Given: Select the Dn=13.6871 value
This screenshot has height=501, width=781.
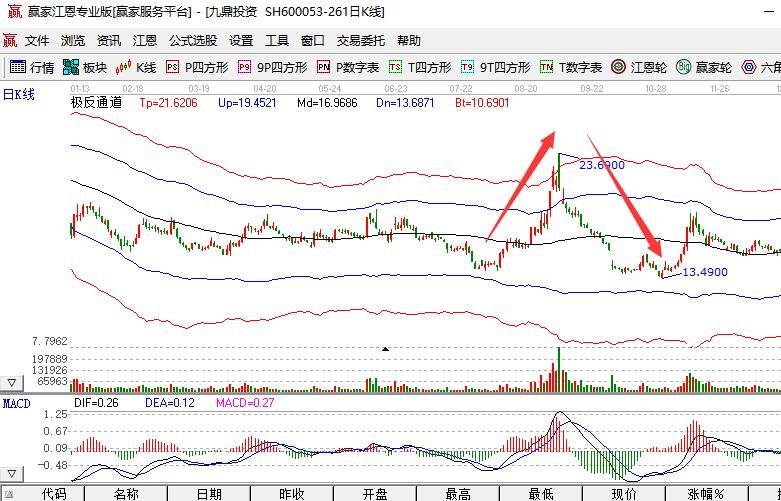Looking at the screenshot, I should [x=405, y=103].
